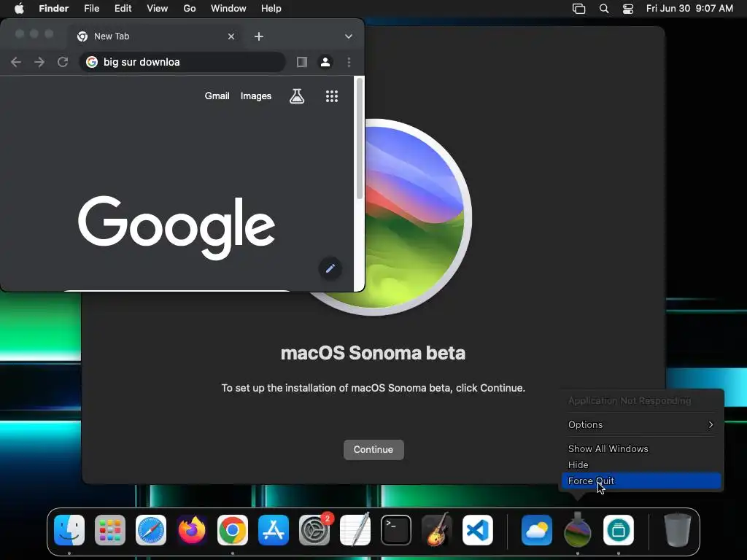
Task: Click the macOS Sonoma installer Dock icon
Action: tap(578, 530)
